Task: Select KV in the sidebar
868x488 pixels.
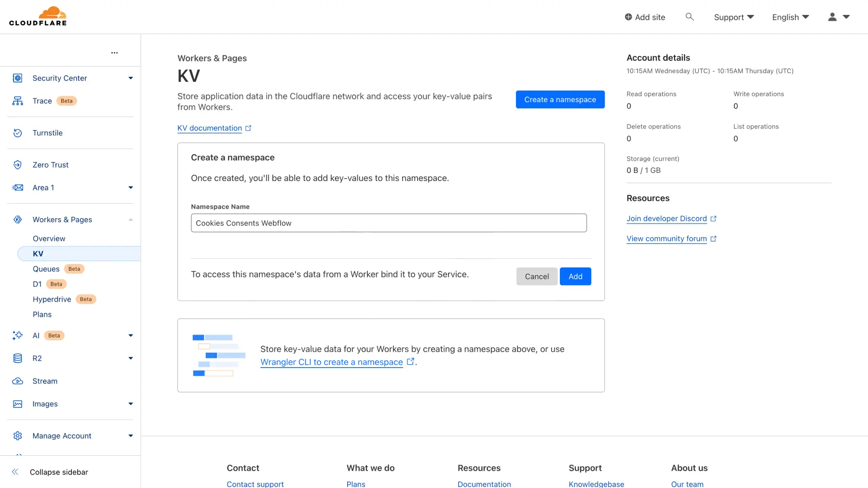Action: click(x=79, y=253)
